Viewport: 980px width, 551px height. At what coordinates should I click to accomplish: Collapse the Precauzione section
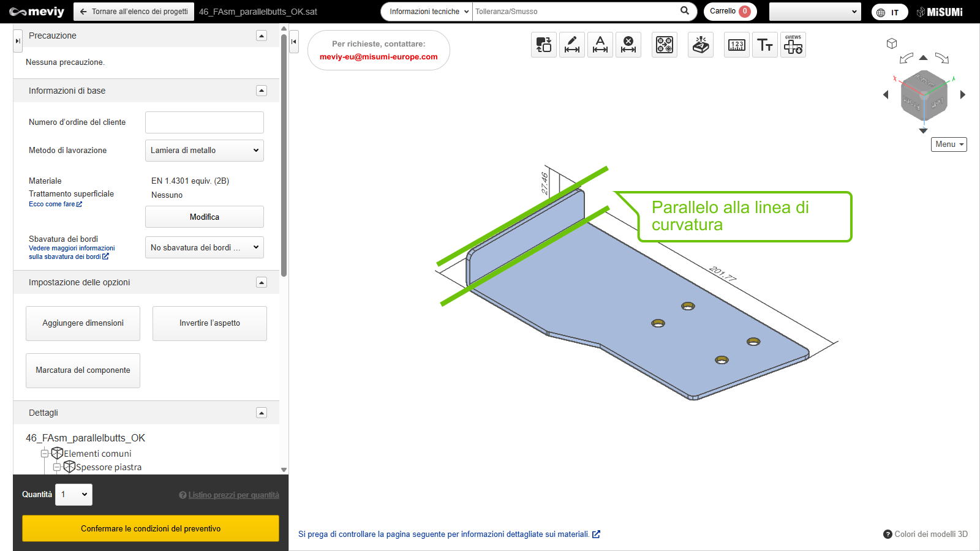point(262,36)
